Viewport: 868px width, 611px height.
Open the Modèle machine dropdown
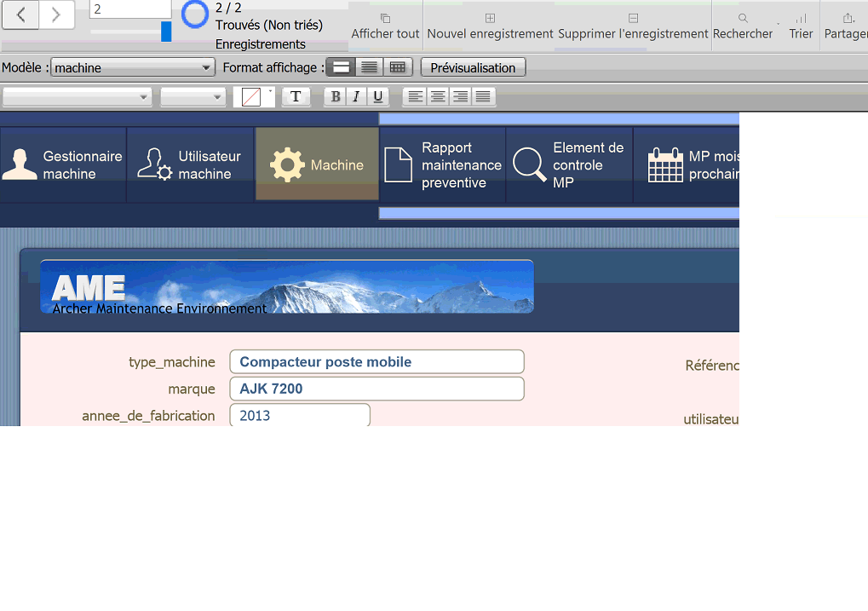coord(132,68)
